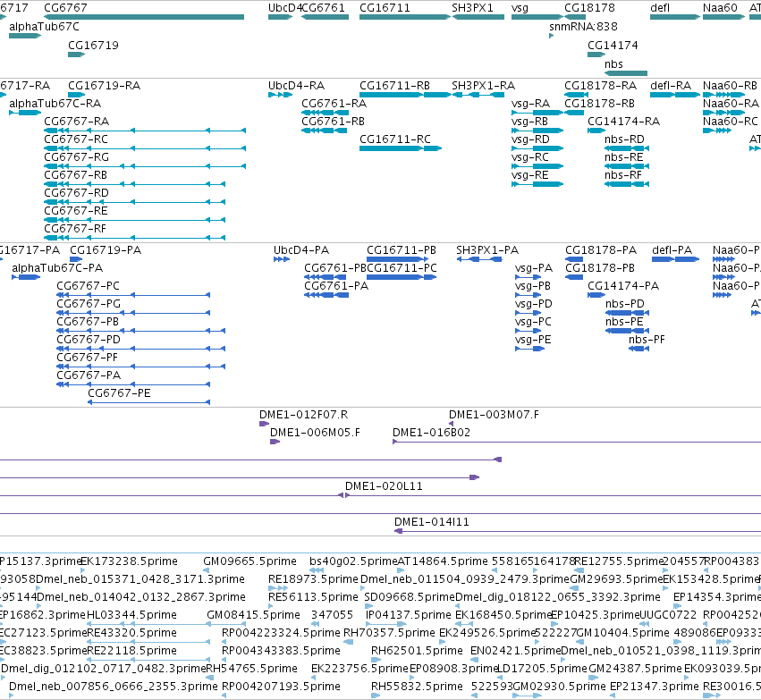Click the snmRNA:838 feature label
Screen dimensions: 761x700
(x=583, y=27)
